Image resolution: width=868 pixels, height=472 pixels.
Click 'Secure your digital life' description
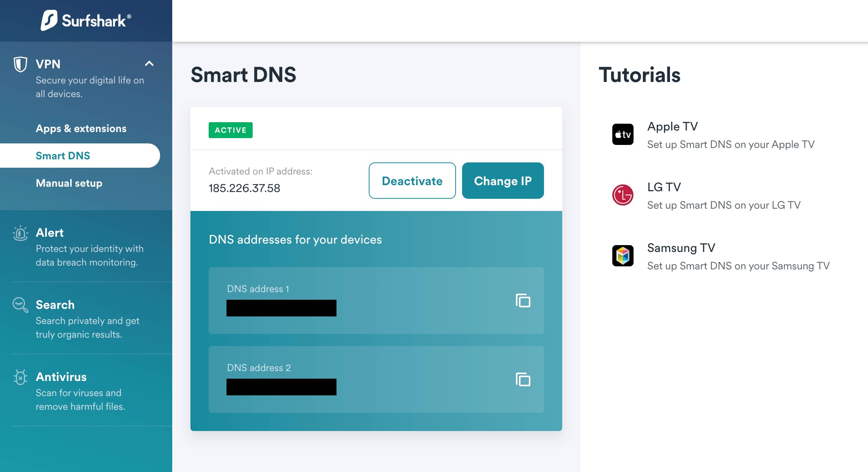(90, 87)
